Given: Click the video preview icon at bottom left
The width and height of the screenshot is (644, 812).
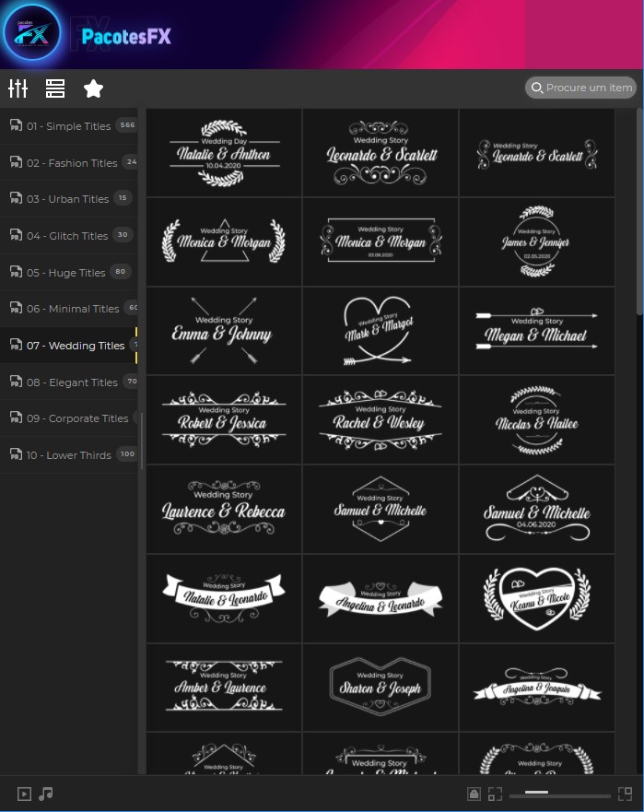Looking at the screenshot, I should point(24,794).
